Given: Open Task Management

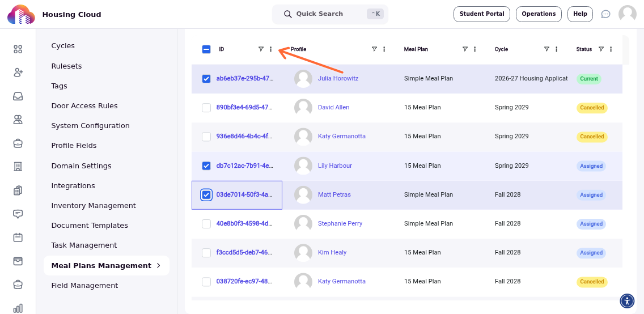Looking at the screenshot, I should (x=84, y=245).
